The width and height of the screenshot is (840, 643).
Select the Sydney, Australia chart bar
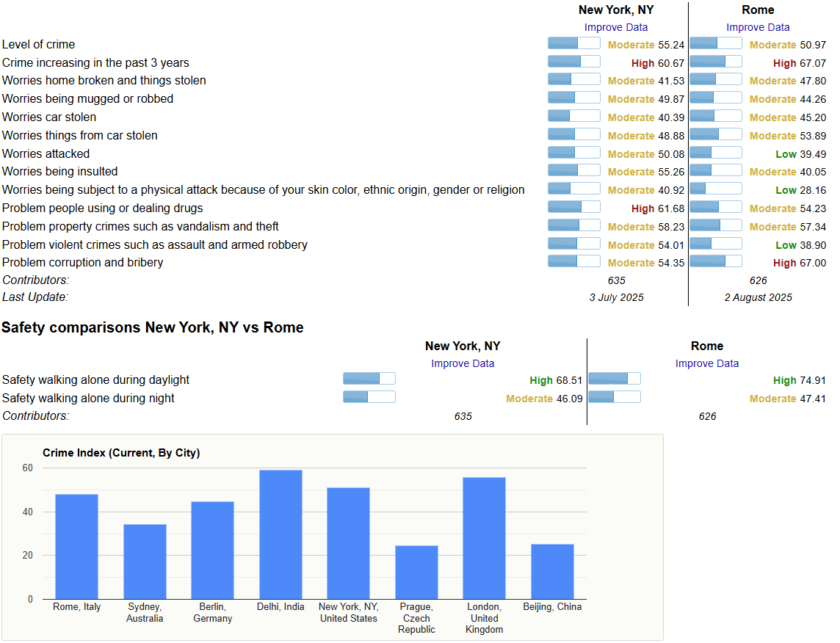145,562
